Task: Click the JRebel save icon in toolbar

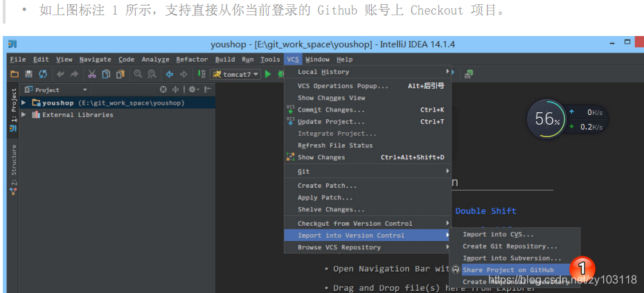Action: point(469,74)
